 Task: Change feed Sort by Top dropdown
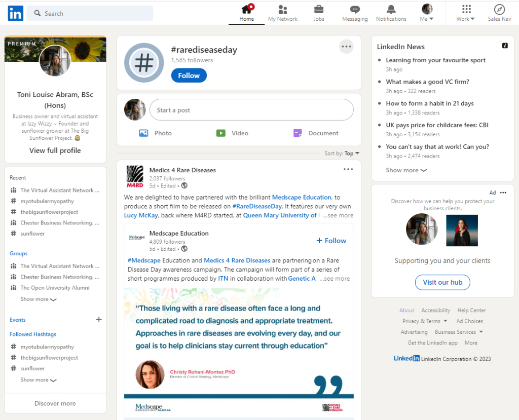point(351,154)
